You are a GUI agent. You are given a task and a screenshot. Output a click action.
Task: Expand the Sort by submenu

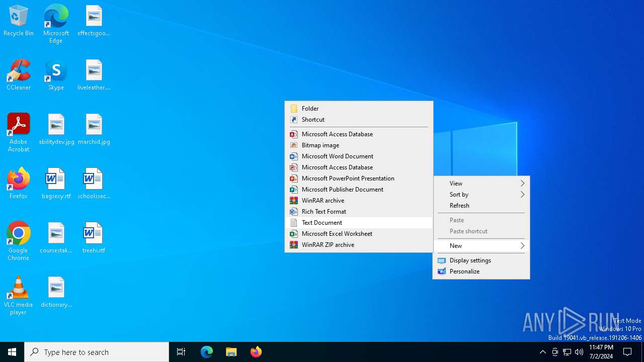(x=481, y=195)
